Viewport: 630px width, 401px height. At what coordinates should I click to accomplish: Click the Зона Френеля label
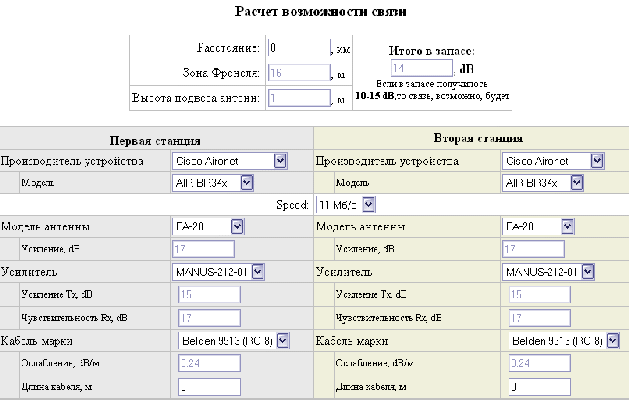(221, 73)
